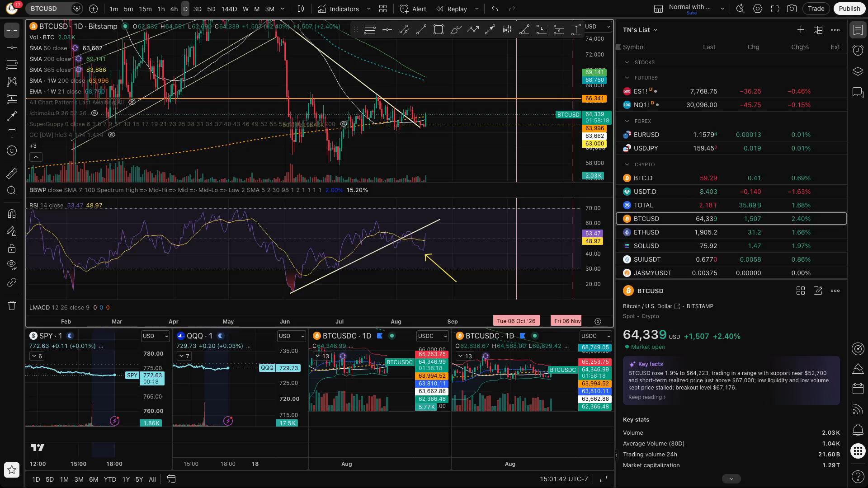Add symbol to watchlist with plus icon
This screenshot has height=488, width=868.
(x=801, y=30)
